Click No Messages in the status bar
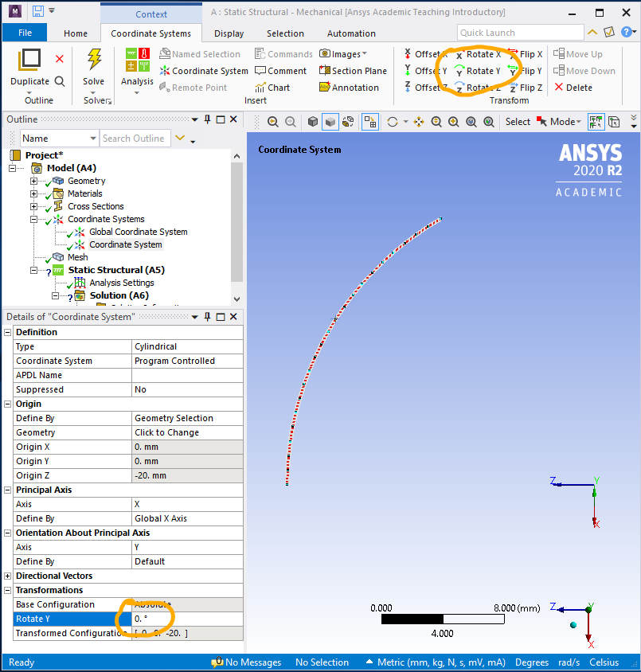This screenshot has height=672, width=641. tap(246, 662)
